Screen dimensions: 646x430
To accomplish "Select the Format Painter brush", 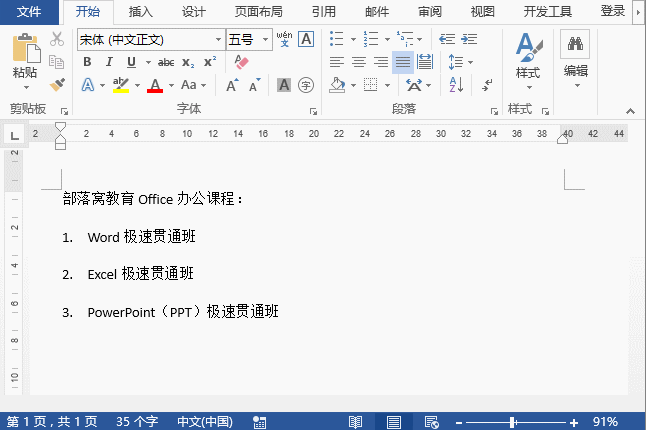I will 57,84.
